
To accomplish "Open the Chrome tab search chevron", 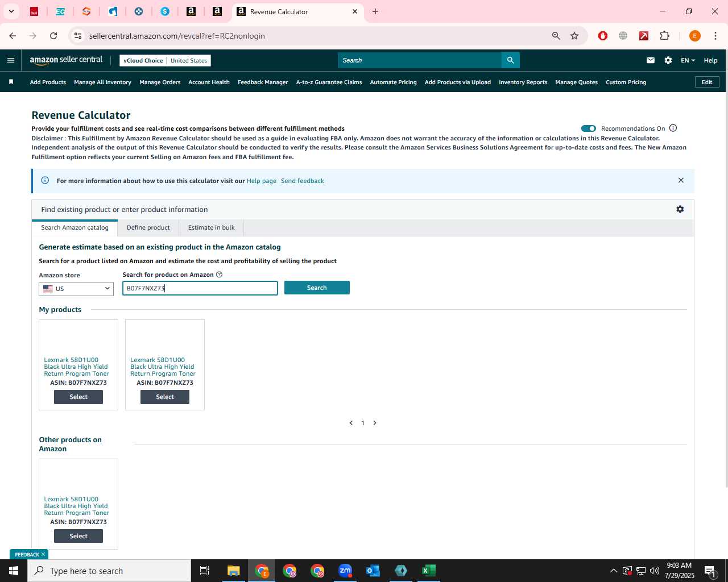I will [11, 11].
